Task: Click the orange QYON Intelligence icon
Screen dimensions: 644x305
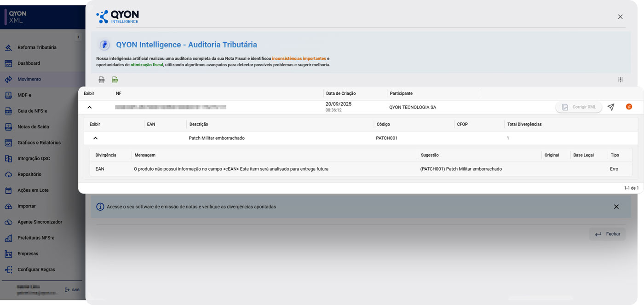Action: 629,107
